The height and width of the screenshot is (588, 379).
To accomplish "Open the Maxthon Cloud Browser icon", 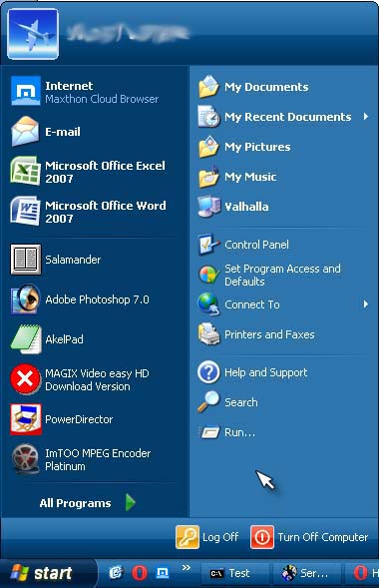I will pyautogui.click(x=26, y=91).
